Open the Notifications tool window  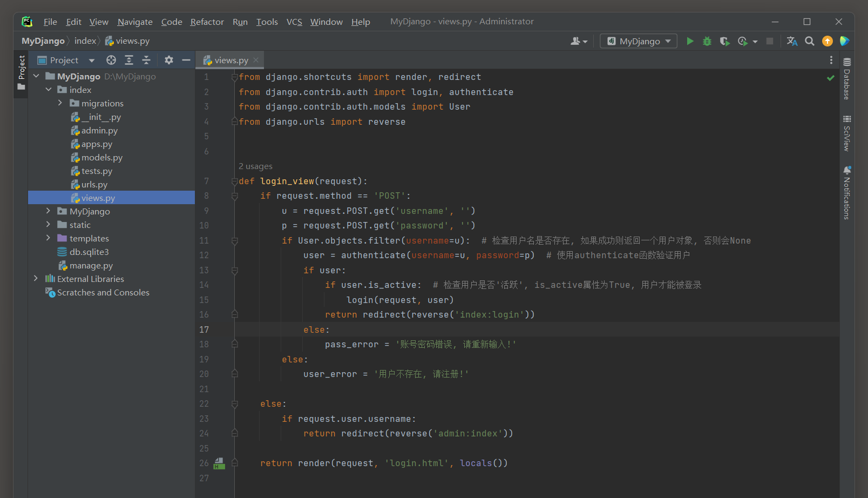(x=847, y=193)
